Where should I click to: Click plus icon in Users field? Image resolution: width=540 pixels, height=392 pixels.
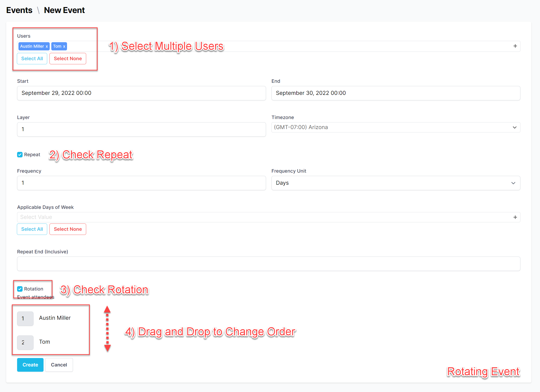(515, 46)
